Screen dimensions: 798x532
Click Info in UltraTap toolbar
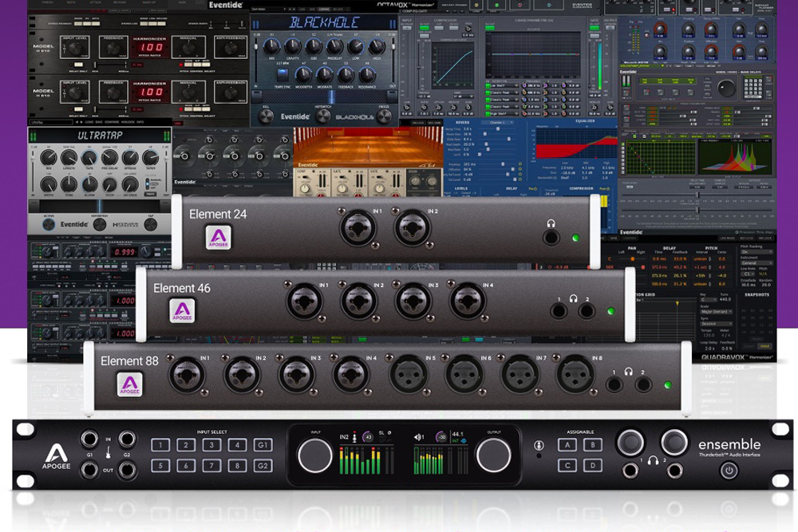coord(140,122)
